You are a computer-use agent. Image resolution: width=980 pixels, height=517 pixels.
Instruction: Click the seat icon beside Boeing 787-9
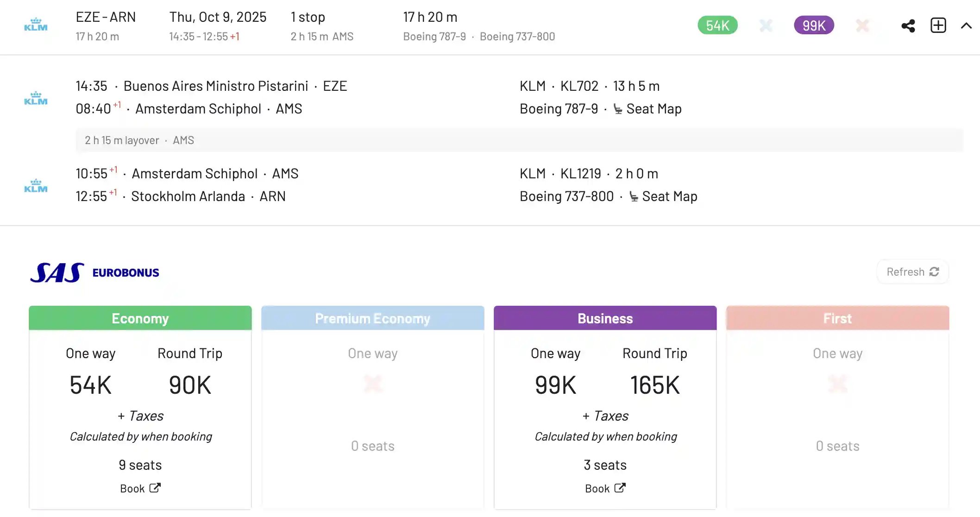(618, 109)
